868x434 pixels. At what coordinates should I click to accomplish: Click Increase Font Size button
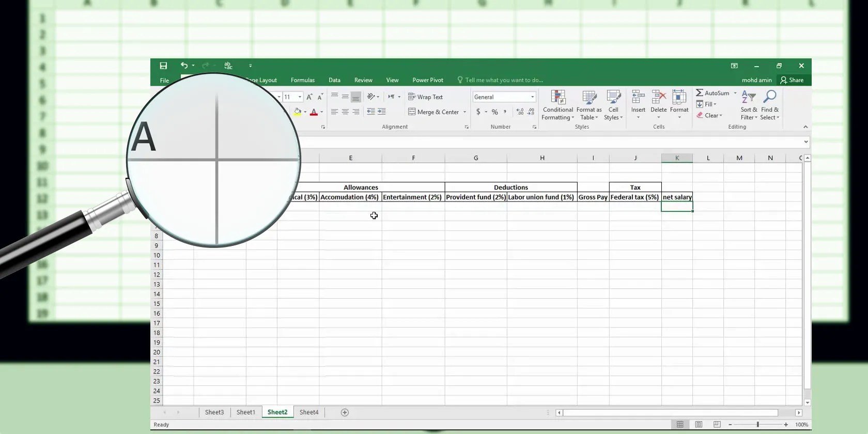309,97
